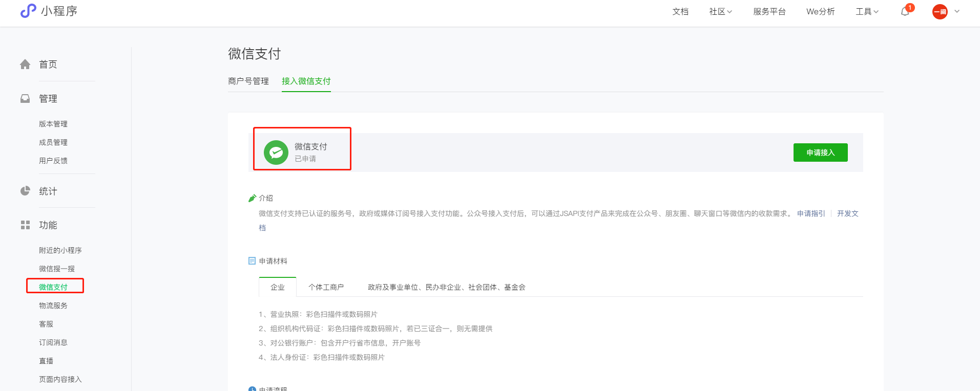Go to 服务平台
This screenshot has height=391, width=980.
769,12
